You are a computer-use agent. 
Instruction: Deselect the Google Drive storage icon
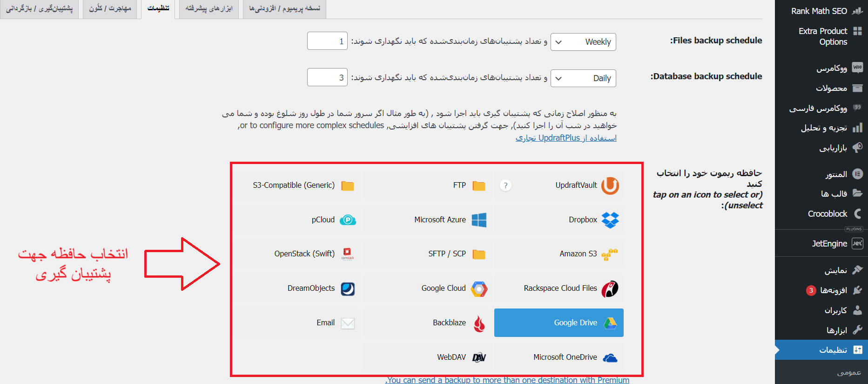(610, 323)
